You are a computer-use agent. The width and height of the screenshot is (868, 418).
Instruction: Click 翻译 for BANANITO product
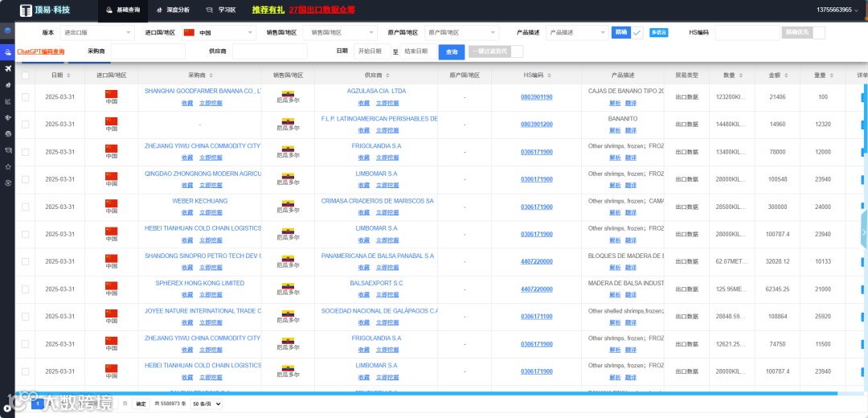[x=631, y=130]
